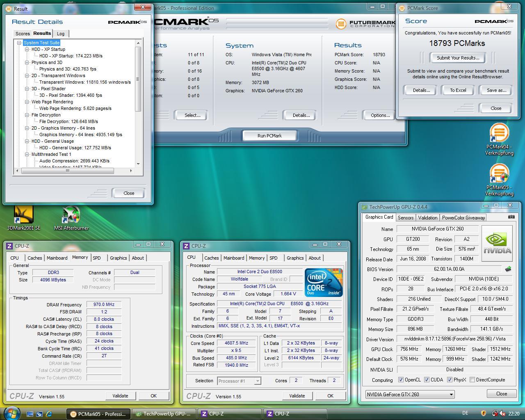Viewport: 525px width, 420px height.
Task: Click the Show Desktop quick launch icon
Action: [30, 414]
